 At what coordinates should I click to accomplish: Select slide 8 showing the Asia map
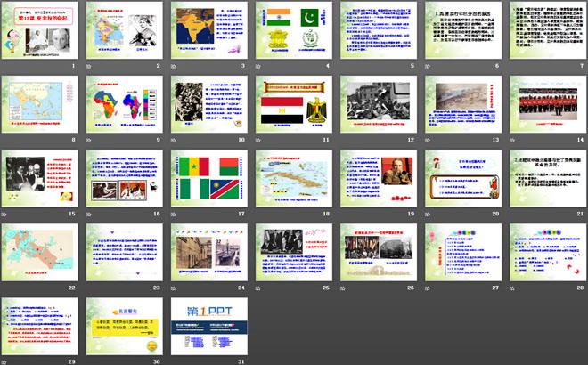point(41,104)
